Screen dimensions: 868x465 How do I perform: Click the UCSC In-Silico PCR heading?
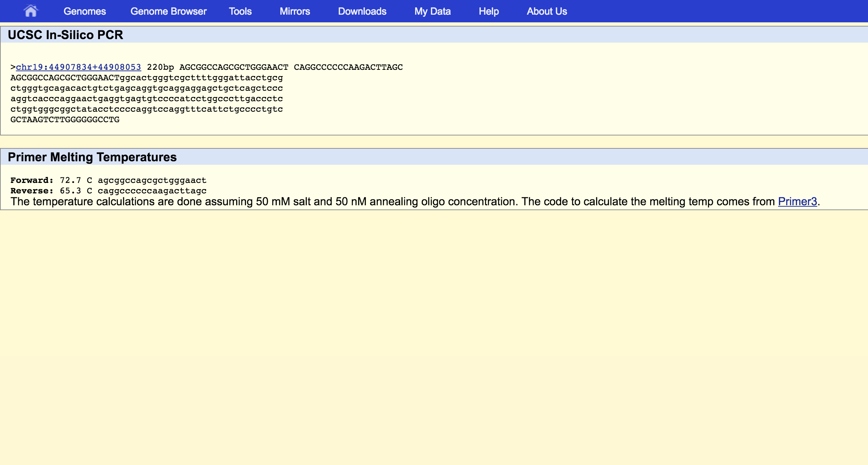(65, 35)
